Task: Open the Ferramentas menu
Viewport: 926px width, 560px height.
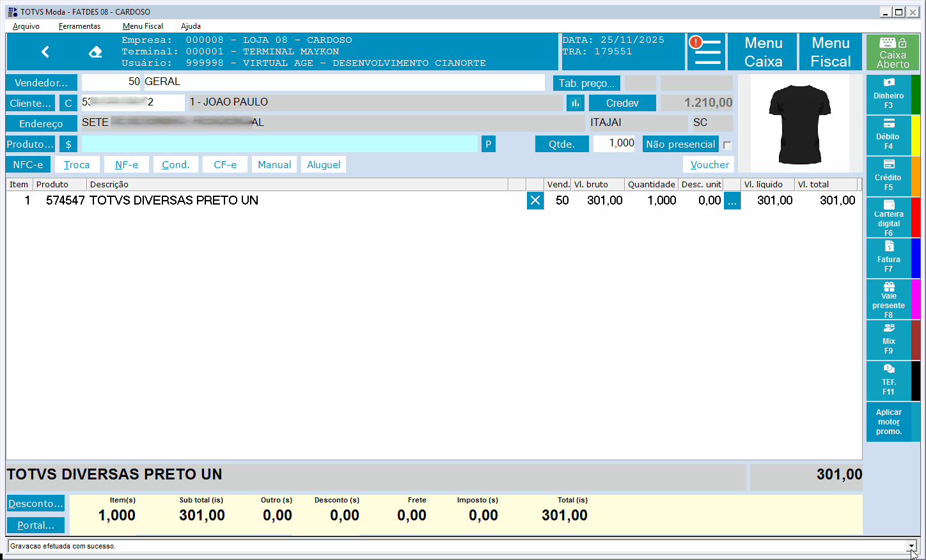Action: point(79,26)
